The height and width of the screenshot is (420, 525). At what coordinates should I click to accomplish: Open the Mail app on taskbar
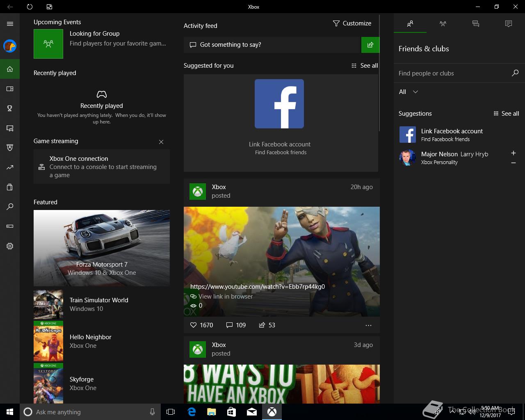point(252,412)
